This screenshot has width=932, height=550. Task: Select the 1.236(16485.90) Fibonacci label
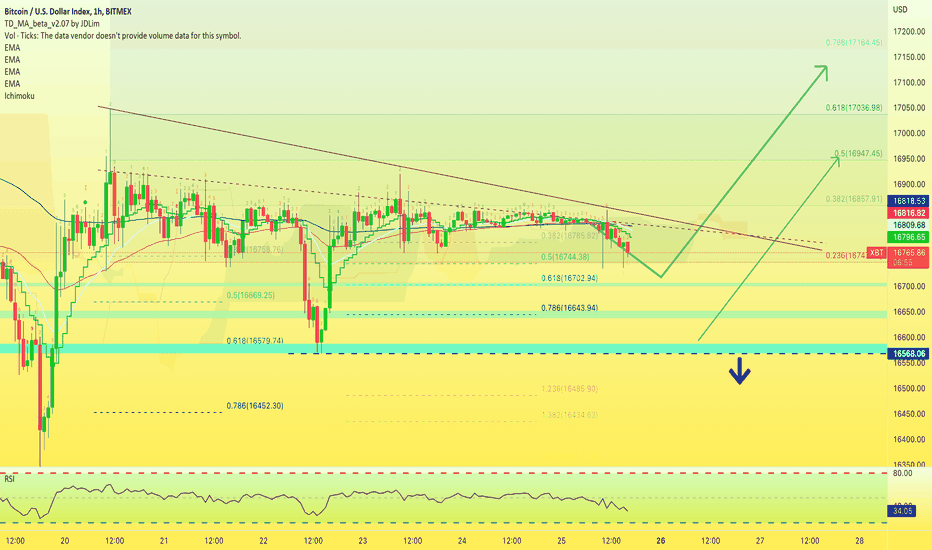click(569, 389)
